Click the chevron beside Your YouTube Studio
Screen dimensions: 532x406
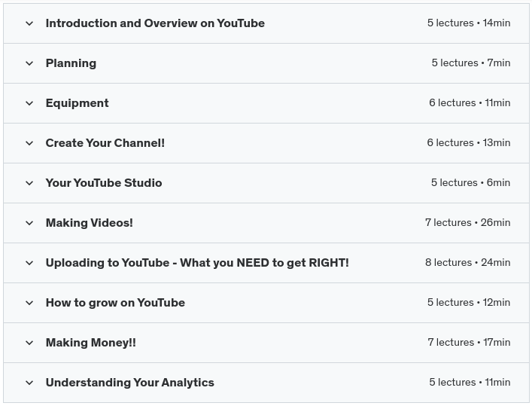point(29,183)
